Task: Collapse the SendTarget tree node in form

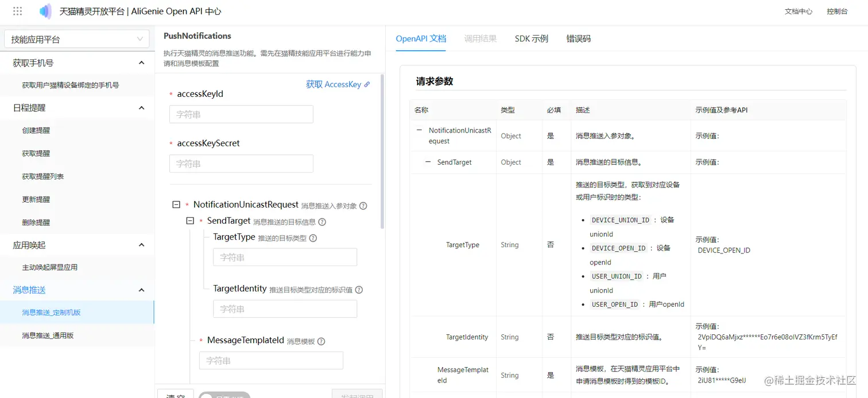Action: 190,221
